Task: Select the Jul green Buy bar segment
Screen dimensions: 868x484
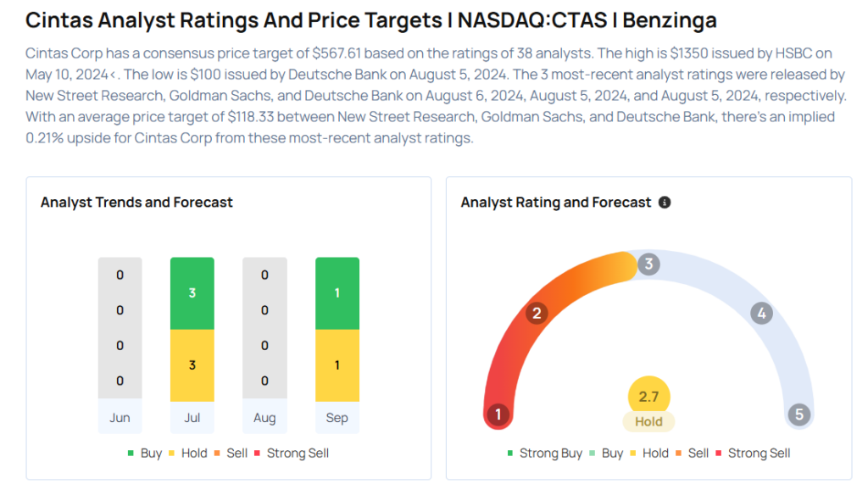Action: click(192, 293)
